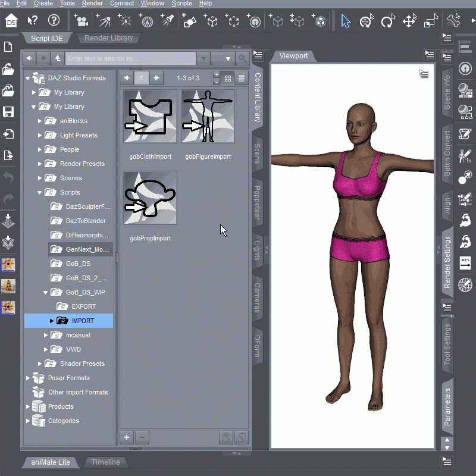Increase thumbnail size with plus stepper
Screen dimensions: 476x476
pyautogui.click(x=217, y=75)
